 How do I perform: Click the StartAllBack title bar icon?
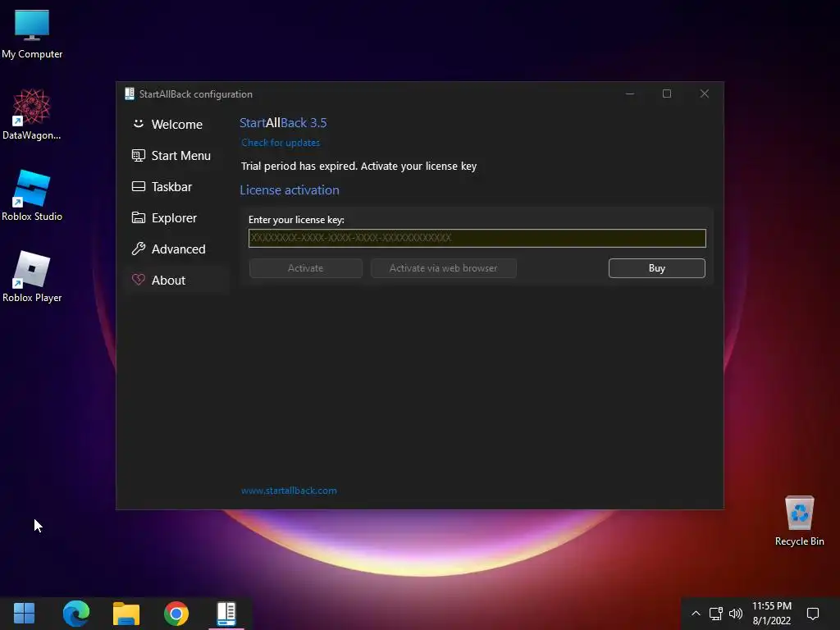click(x=129, y=94)
